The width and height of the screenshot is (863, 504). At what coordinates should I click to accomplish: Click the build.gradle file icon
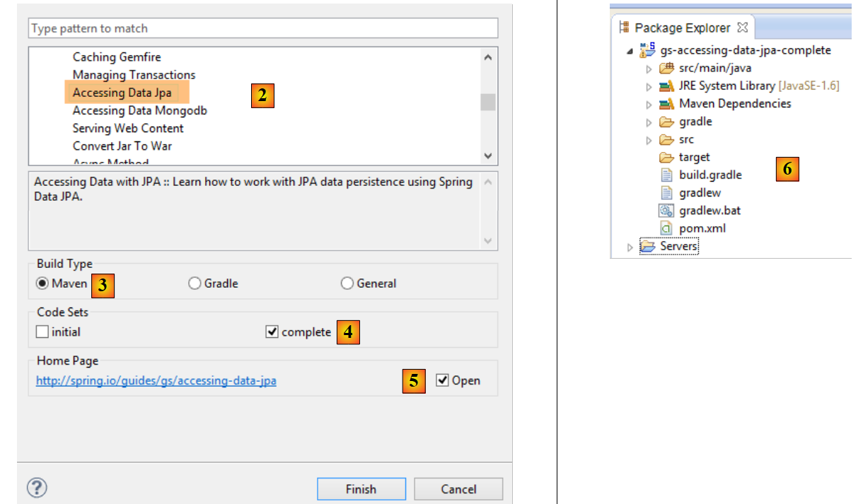666,175
